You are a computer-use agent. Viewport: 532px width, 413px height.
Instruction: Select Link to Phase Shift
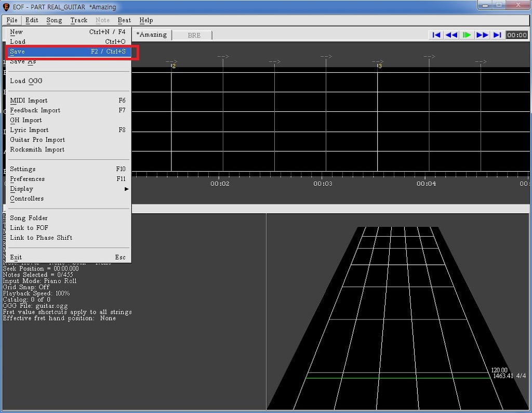(x=41, y=238)
